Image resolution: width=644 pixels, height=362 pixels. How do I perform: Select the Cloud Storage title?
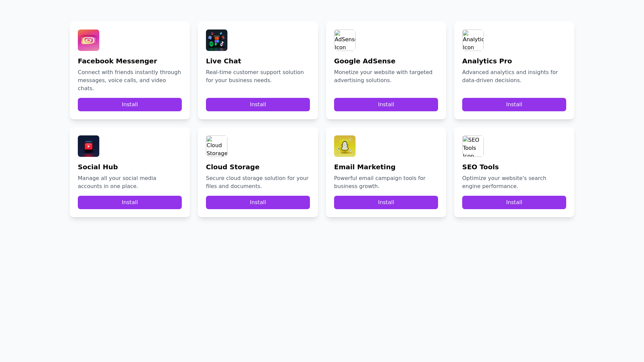[232, 167]
